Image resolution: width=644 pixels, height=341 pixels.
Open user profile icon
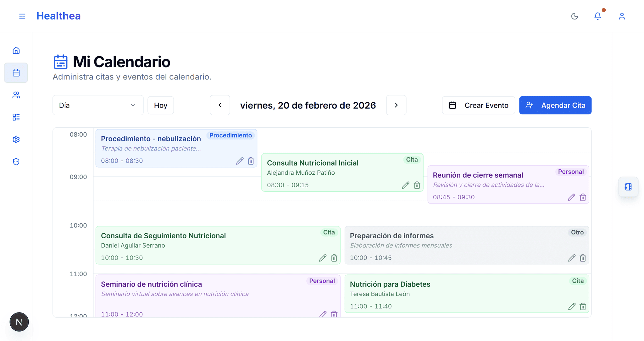point(622,16)
